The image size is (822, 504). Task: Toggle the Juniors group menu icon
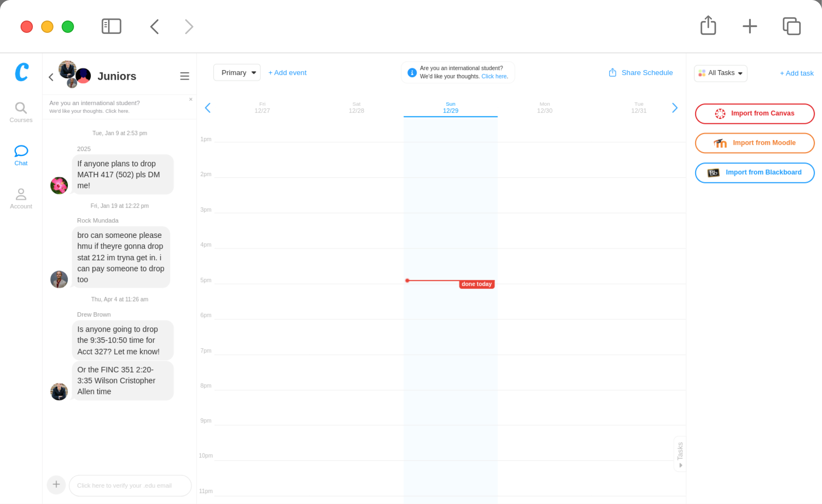pos(184,76)
